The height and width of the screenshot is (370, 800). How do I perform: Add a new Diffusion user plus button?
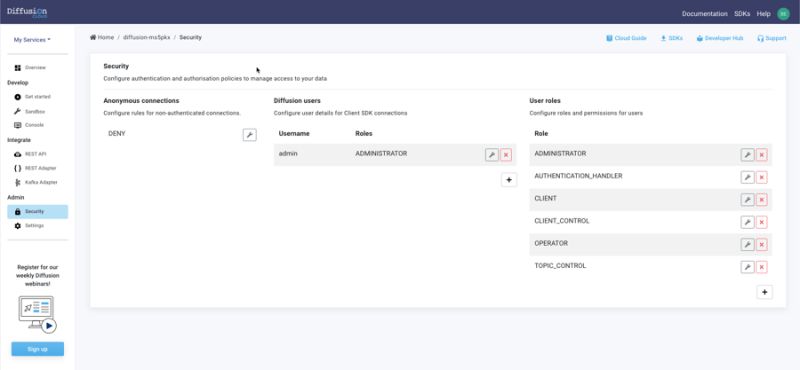509,180
